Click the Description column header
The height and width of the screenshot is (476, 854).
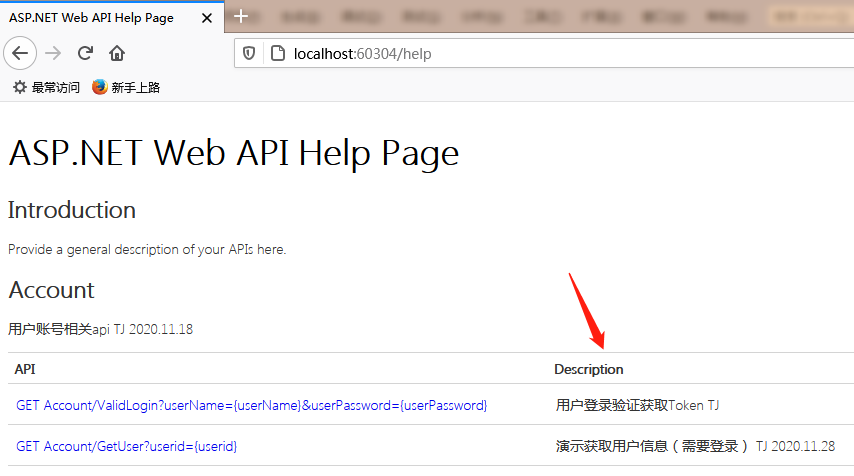pos(589,369)
